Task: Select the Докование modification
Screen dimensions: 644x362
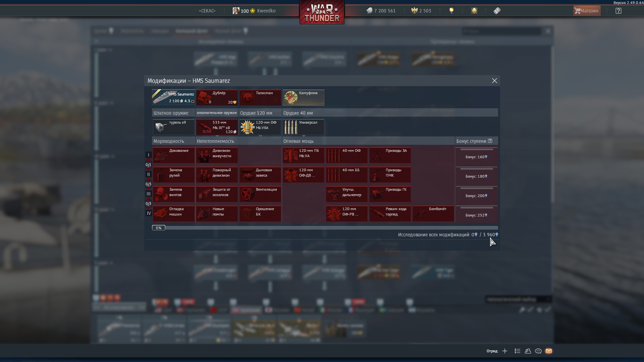Action: click(173, 155)
